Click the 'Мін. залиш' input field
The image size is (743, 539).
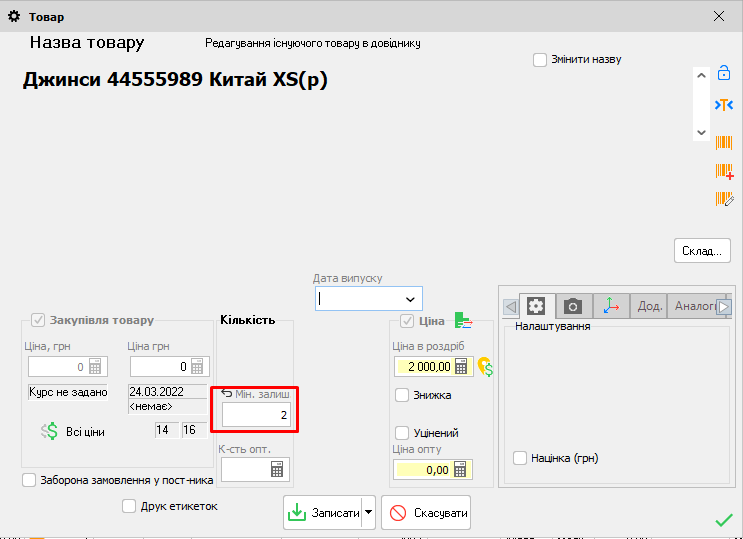(257, 414)
